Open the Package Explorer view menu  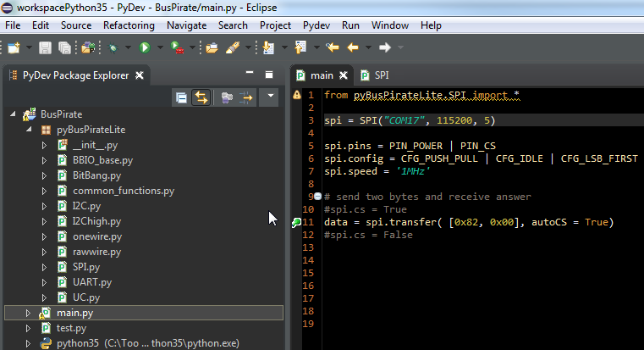[270, 96]
